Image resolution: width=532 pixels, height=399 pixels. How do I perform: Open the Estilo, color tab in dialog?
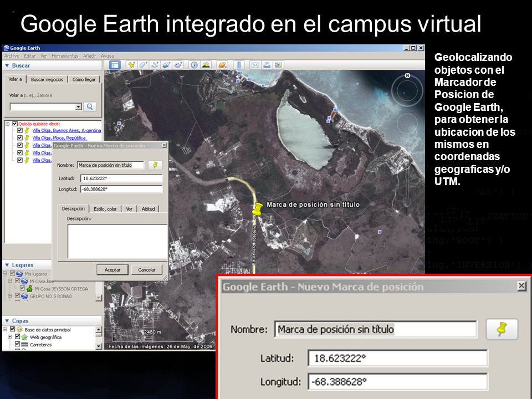105,209
